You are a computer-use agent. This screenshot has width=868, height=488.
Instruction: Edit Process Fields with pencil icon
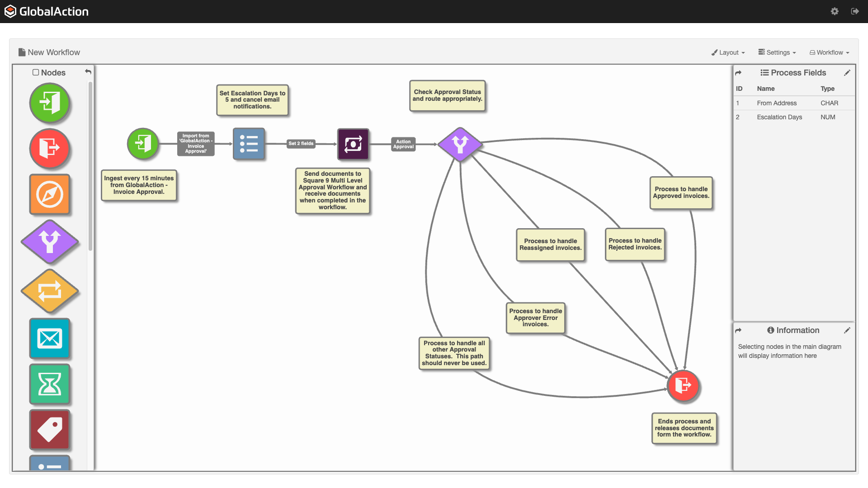(x=847, y=73)
